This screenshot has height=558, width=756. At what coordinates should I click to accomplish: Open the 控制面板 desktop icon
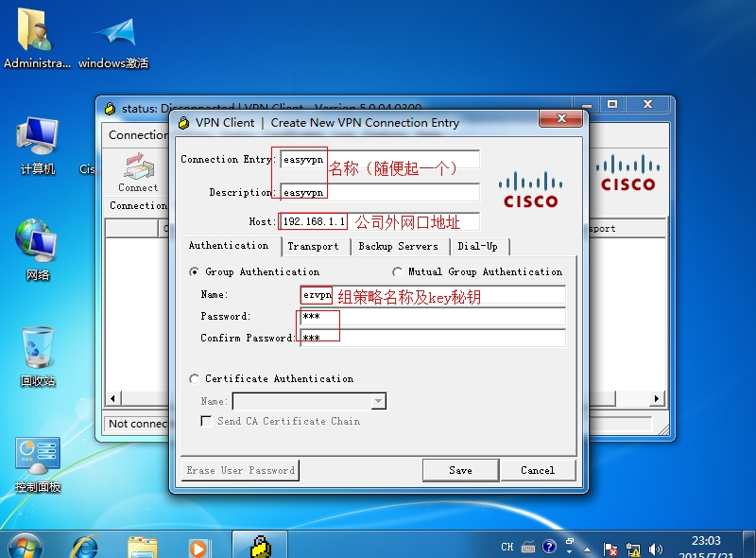click(37, 464)
